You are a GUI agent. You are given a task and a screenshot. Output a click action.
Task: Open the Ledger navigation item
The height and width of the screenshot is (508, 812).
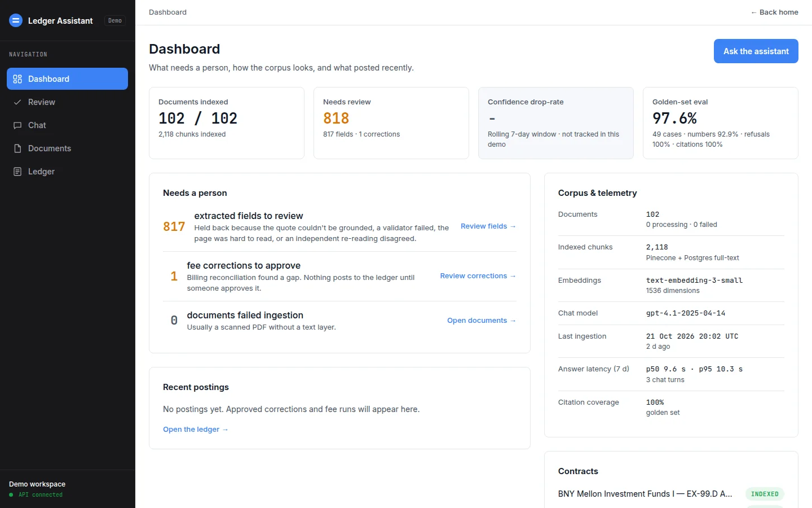[67, 172]
